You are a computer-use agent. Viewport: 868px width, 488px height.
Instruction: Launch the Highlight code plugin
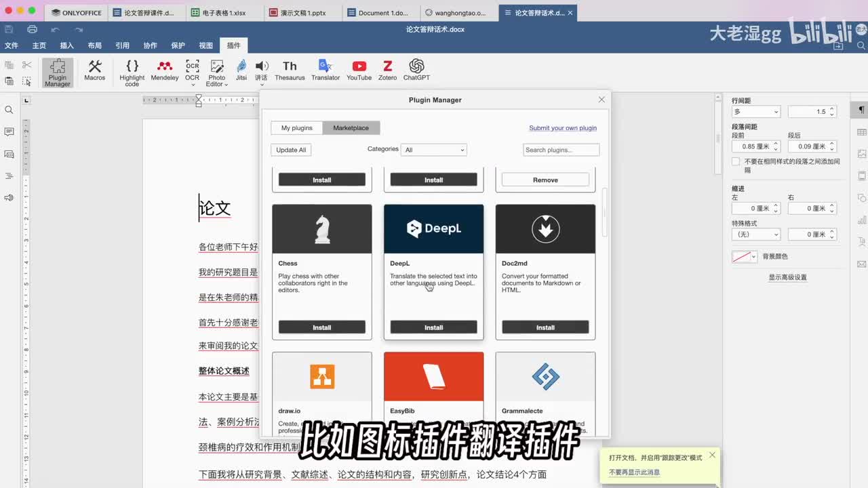[132, 72]
